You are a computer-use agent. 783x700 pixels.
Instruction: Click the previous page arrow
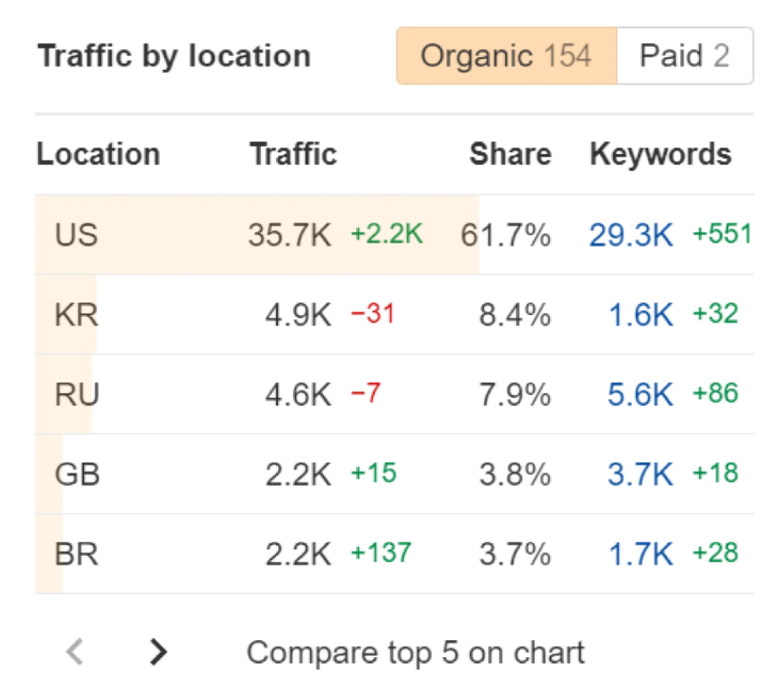point(75,651)
